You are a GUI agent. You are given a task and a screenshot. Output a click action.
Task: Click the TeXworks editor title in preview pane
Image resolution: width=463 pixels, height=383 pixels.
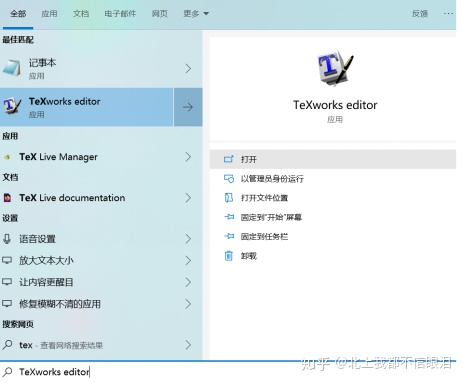click(x=335, y=105)
